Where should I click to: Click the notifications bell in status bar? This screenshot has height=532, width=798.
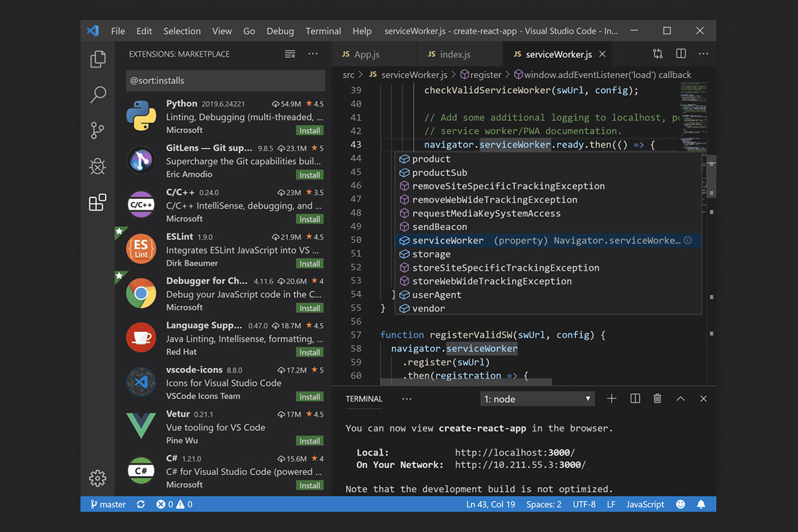coord(700,504)
